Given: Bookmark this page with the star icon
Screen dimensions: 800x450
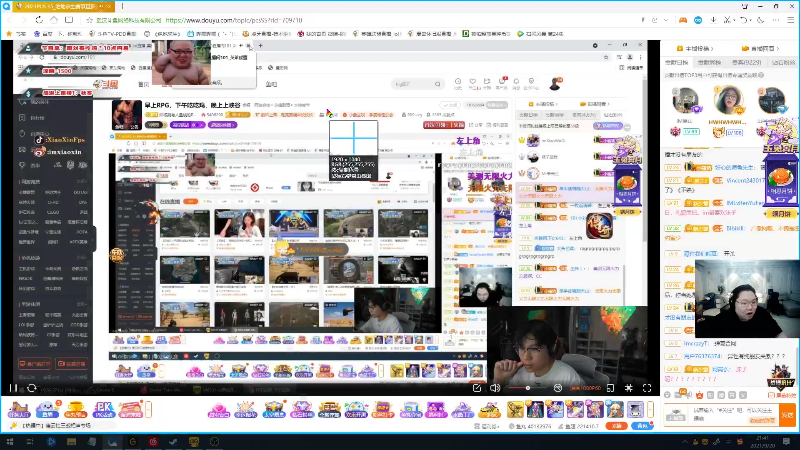Looking at the screenshot, I should (89, 20).
